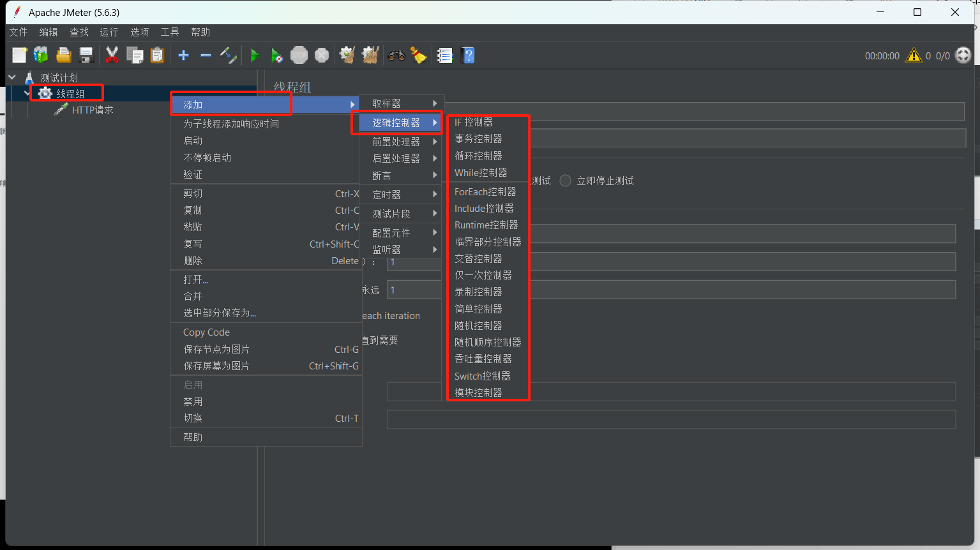Click the Paste clipboard icon
980x550 pixels.
pyautogui.click(x=157, y=56)
